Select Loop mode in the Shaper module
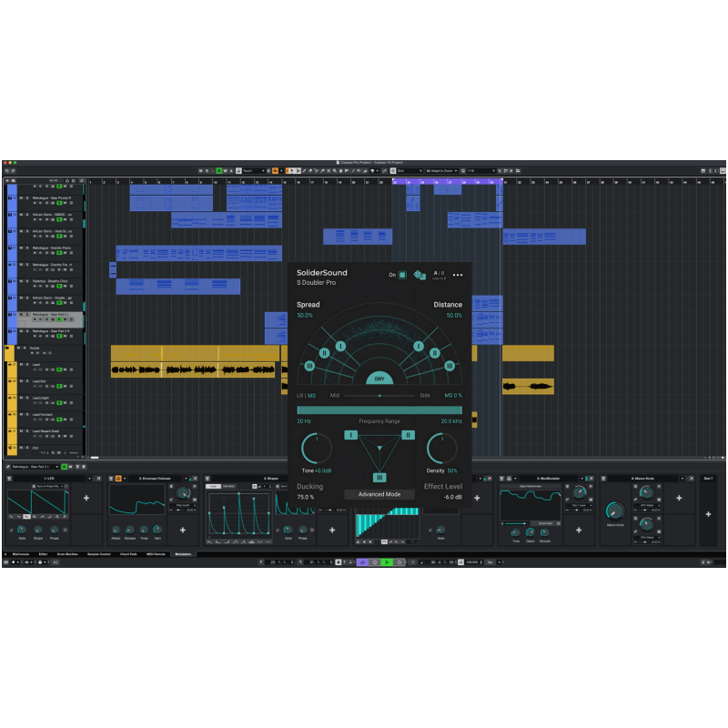728x728 pixels. (x=213, y=486)
